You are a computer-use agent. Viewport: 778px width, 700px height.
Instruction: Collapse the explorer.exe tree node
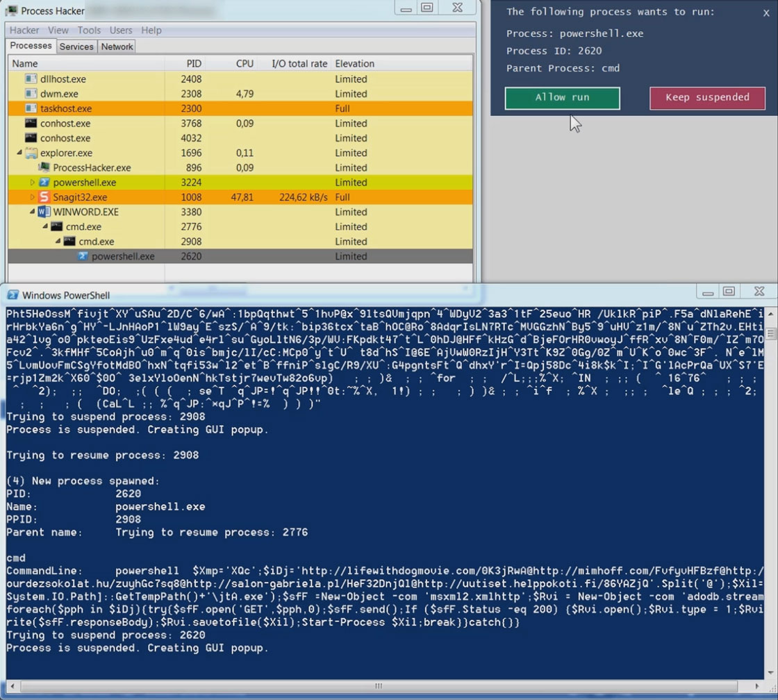(x=19, y=152)
